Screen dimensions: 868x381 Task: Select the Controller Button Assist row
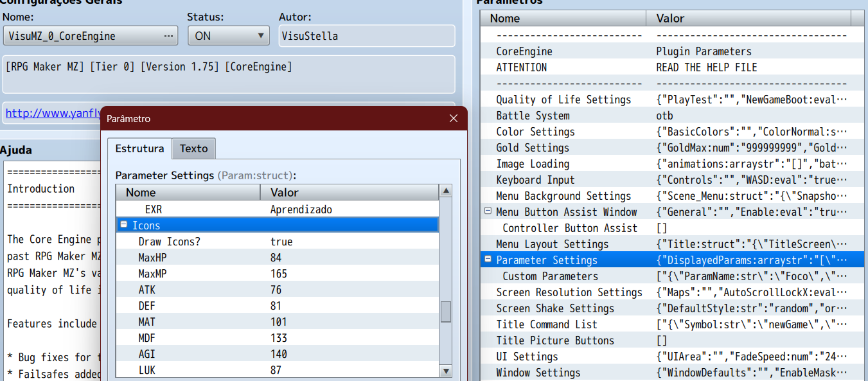pyautogui.click(x=672, y=228)
